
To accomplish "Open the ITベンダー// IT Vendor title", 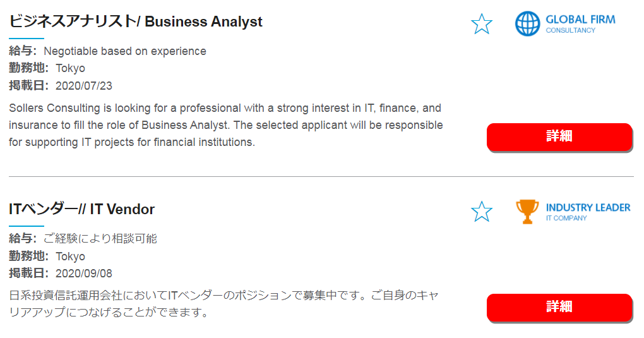I will pos(81,209).
